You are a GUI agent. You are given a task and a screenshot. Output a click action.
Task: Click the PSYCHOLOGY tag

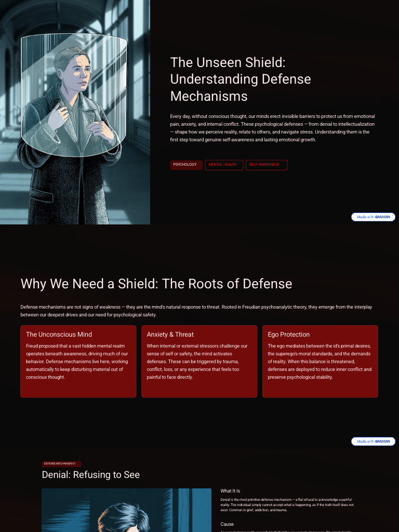click(187, 165)
